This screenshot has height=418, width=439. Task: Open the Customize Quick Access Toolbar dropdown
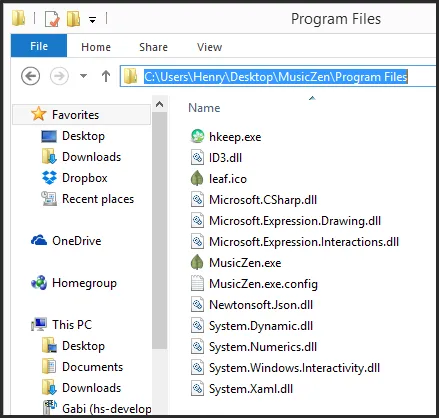(x=92, y=20)
